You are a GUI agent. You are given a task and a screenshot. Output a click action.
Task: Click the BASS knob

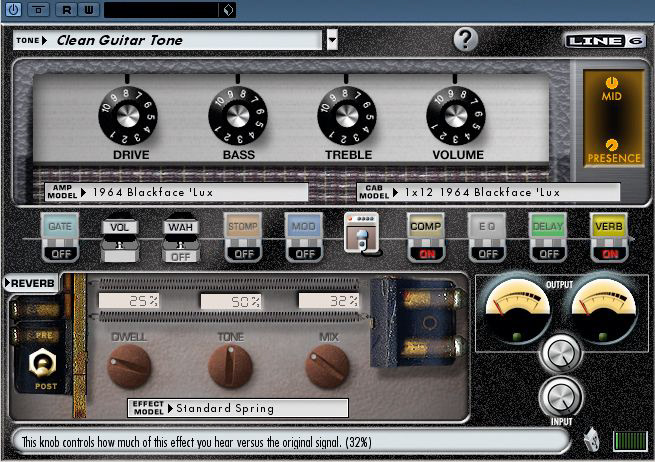click(x=238, y=116)
